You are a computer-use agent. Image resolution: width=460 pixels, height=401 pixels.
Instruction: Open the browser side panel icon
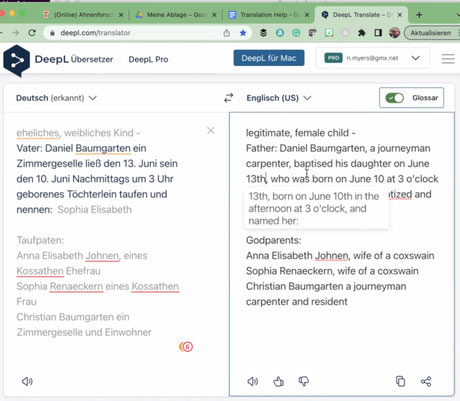378,33
